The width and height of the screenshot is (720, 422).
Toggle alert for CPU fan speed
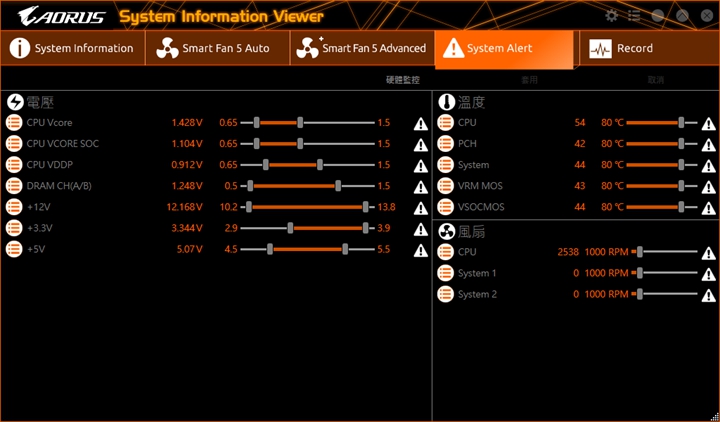[709, 253]
